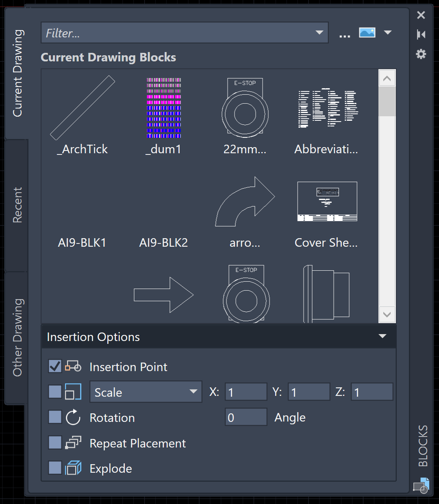Disable the Insertion Point checkbox
This screenshot has height=504, width=439.
pyautogui.click(x=54, y=366)
